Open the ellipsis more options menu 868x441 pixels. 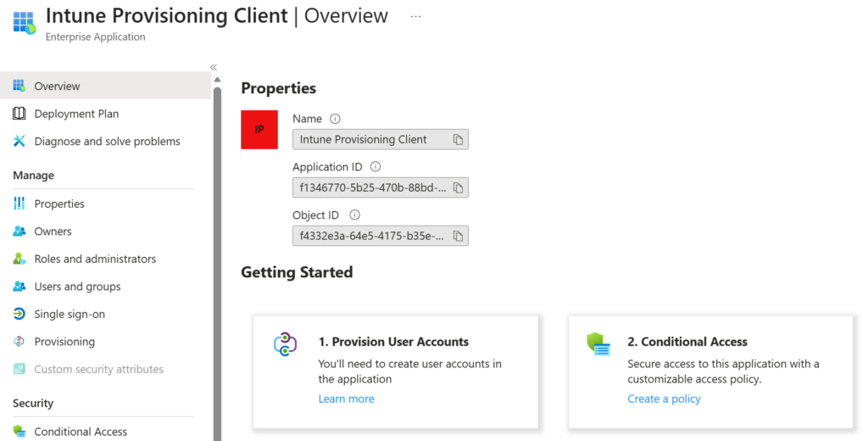click(415, 16)
